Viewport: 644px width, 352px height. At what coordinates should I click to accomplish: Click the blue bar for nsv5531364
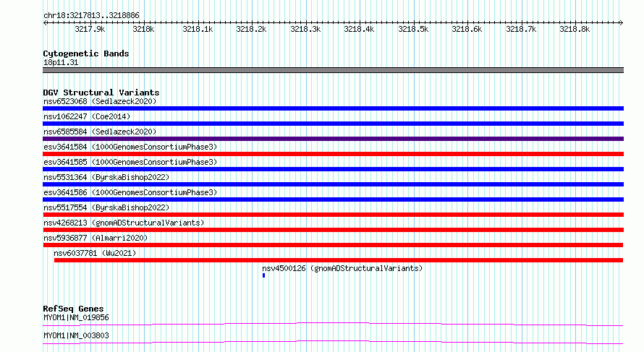pyautogui.click(x=333, y=184)
